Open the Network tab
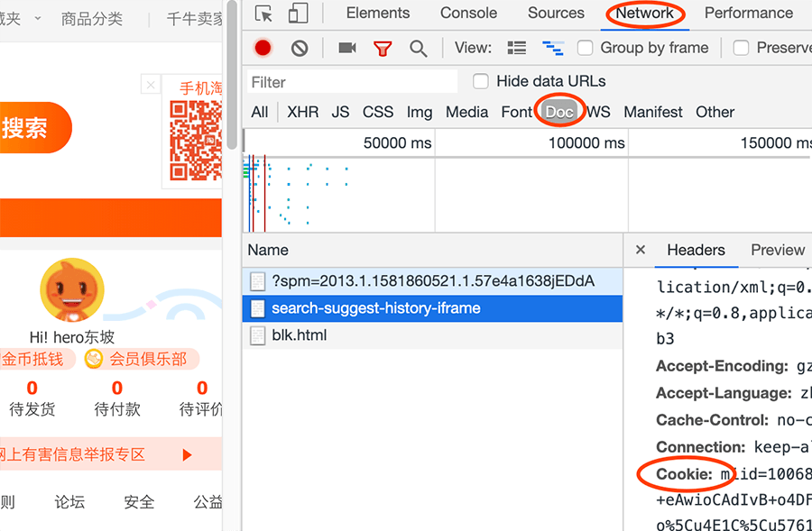812x531 pixels. coord(644,14)
